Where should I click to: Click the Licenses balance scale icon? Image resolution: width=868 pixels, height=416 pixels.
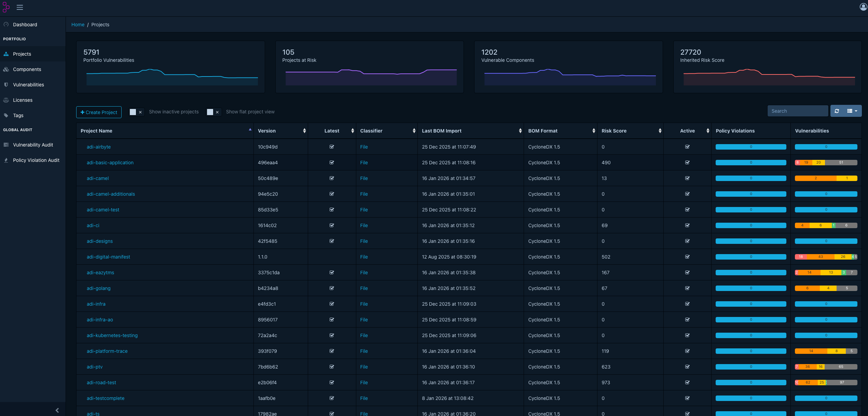[6, 100]
